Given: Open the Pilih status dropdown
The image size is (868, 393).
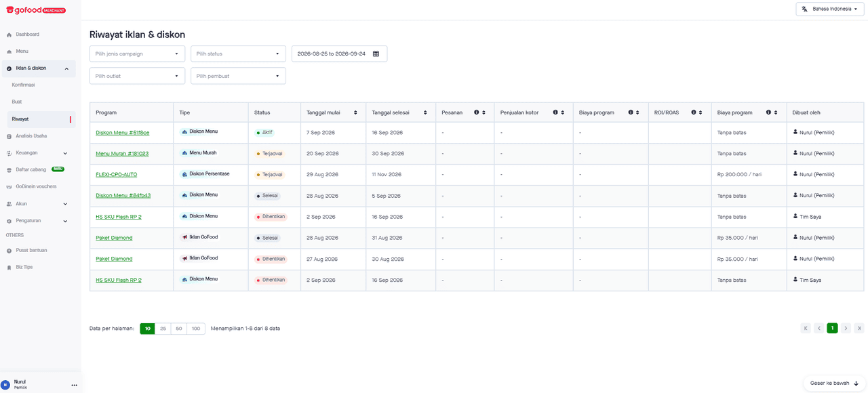Looking at the screenshot, I should pos(238,54).
